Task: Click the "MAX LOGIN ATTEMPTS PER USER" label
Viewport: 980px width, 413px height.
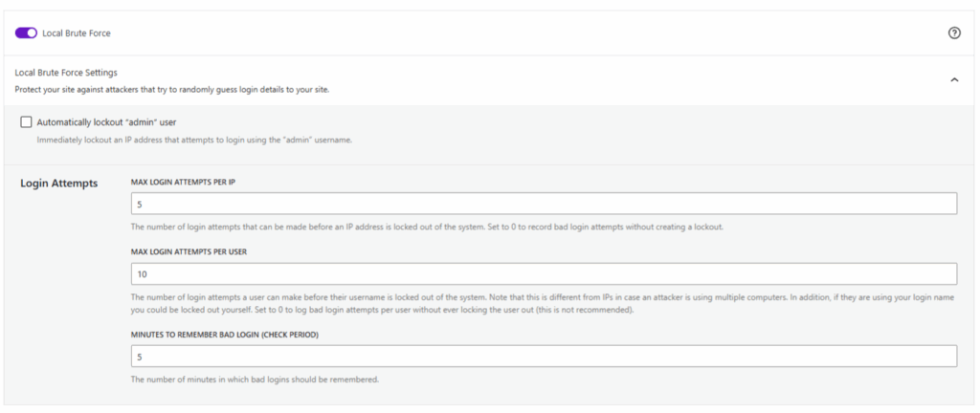Action: [194, 251]
